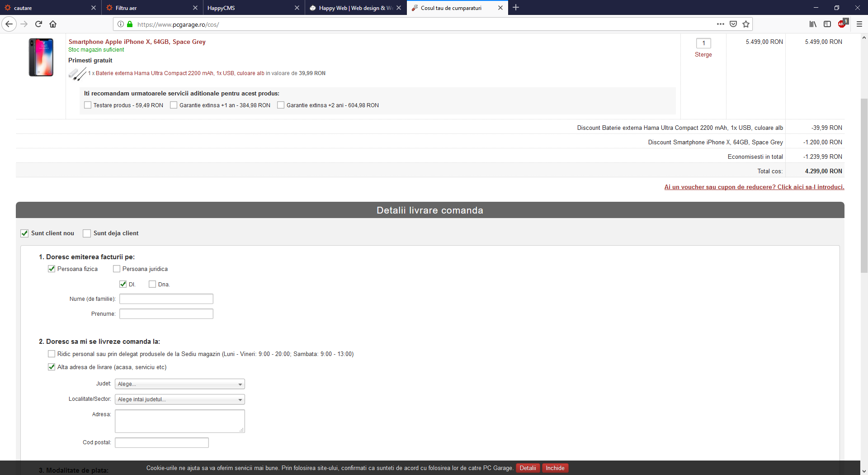Select the Total cos value 4.299,00 RON
The width and height of the screenshot is (868, 475).
tap(823, 171)
